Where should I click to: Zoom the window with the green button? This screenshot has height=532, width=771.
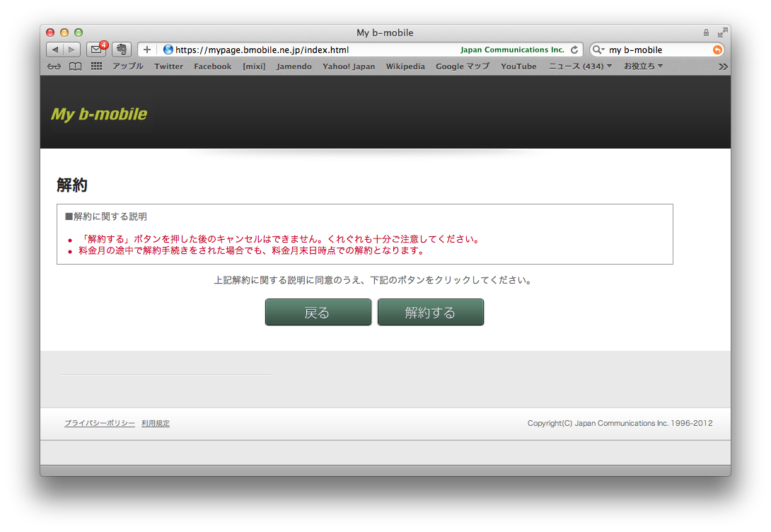pos(79,33)
